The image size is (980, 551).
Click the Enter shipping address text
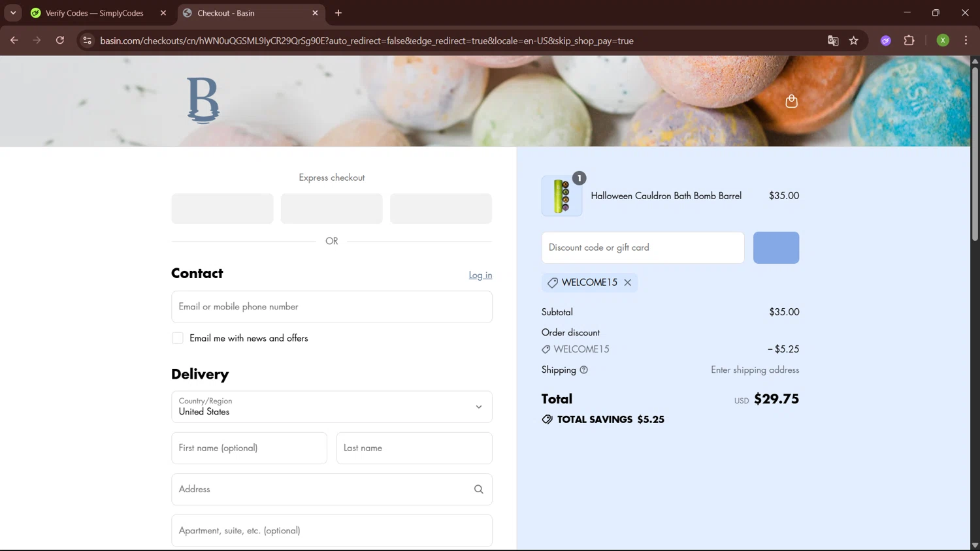(755, 370)
